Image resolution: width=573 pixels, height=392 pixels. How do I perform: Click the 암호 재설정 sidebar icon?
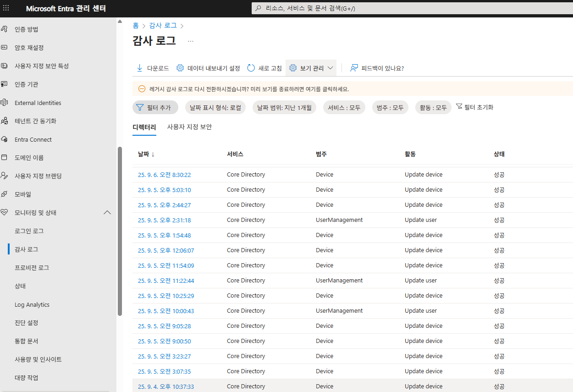click(x=4, y=48)
